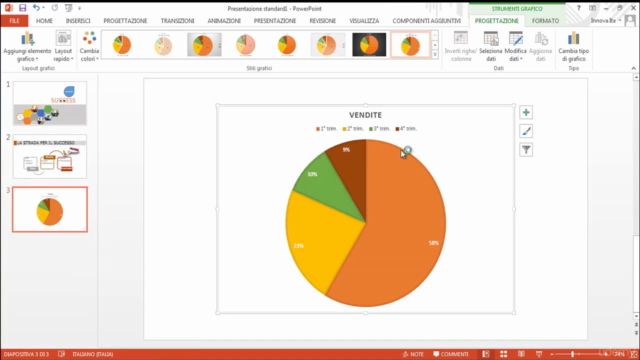Toggle COMMENTI pane in status bar
The image size is (640, 360).
pyautogui.click(x=451, y=354)
